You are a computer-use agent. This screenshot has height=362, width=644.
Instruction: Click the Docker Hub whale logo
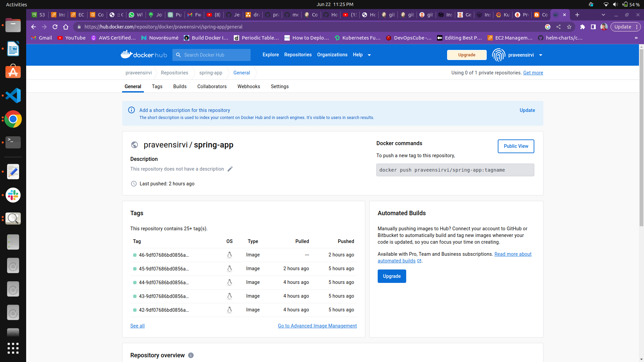(144, 55)
